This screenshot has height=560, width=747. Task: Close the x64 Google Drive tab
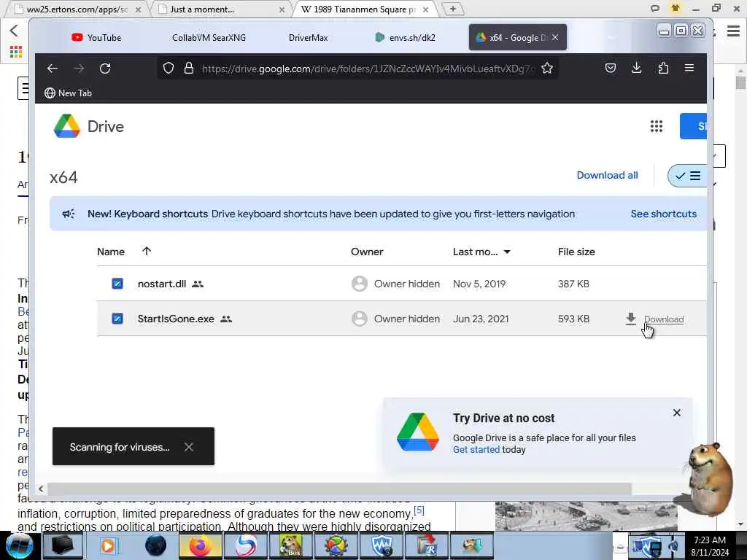[555, 37]
